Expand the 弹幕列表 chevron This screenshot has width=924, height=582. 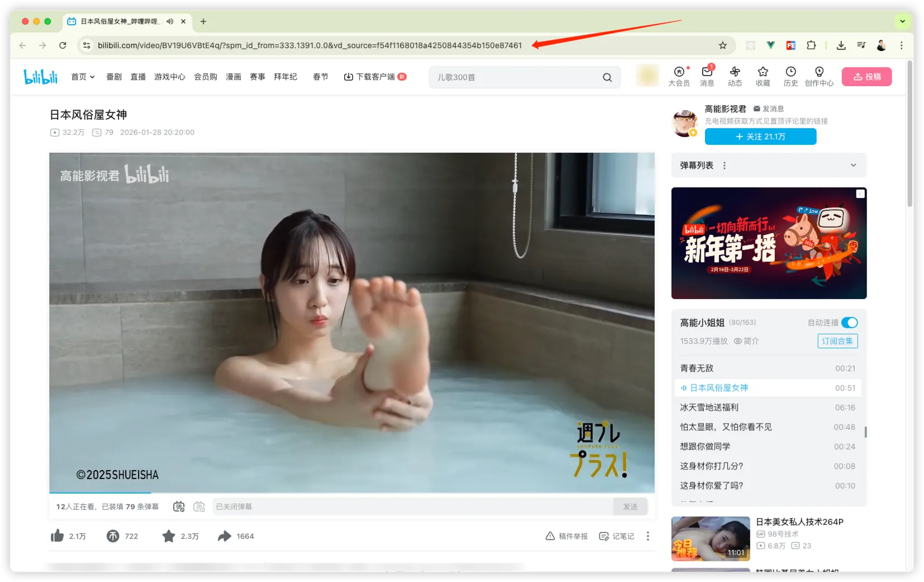pos(853,165)
